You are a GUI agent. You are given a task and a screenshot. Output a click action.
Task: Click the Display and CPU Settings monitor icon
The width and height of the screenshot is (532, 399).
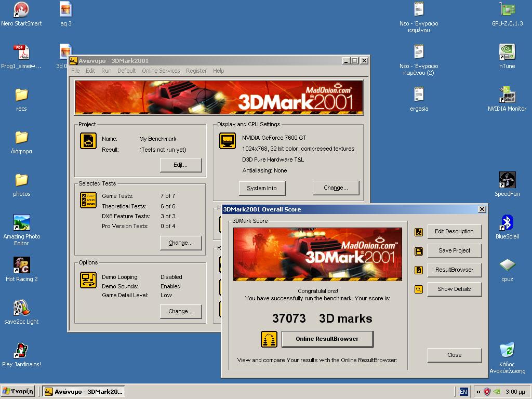228,141
